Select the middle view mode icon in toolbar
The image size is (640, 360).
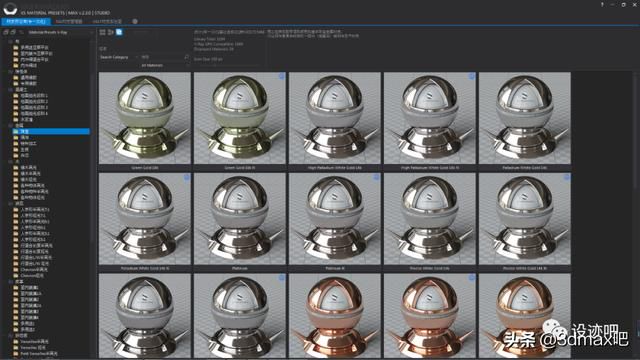click(x=111, y=32)
